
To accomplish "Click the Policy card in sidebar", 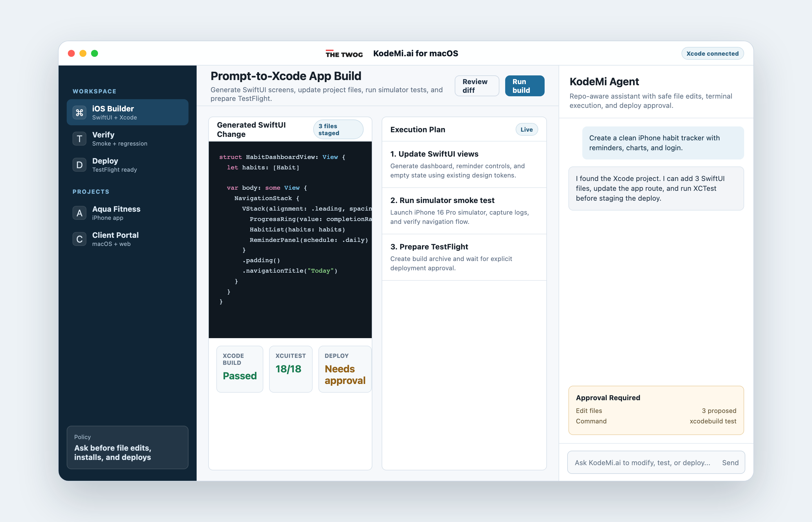I will [x=127, y=447].
